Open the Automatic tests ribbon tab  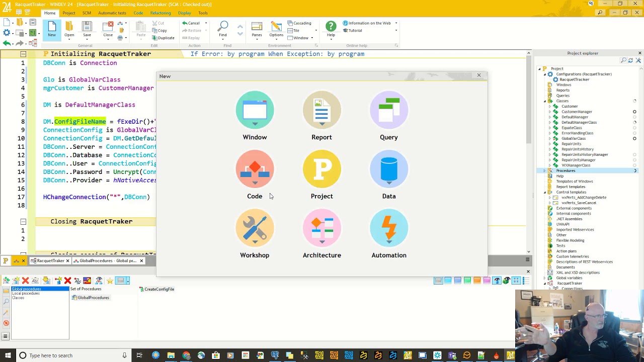112,13
